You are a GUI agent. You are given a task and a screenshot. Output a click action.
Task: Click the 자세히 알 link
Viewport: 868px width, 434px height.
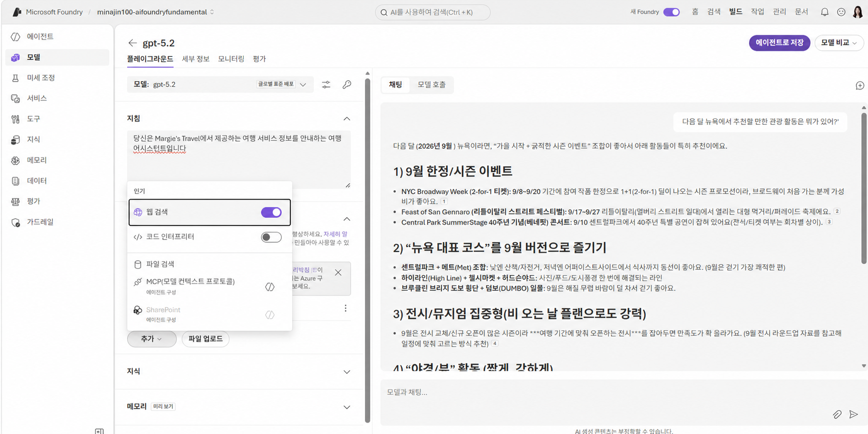[335, 234]
